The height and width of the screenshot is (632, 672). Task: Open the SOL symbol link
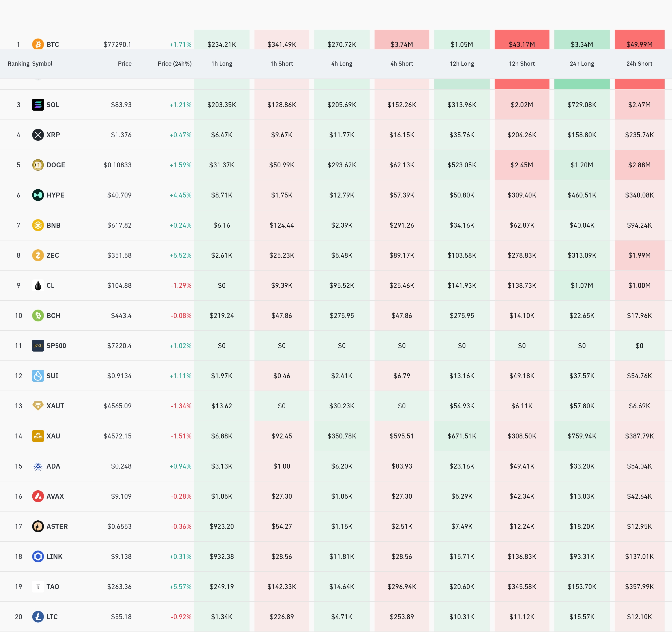53,105
